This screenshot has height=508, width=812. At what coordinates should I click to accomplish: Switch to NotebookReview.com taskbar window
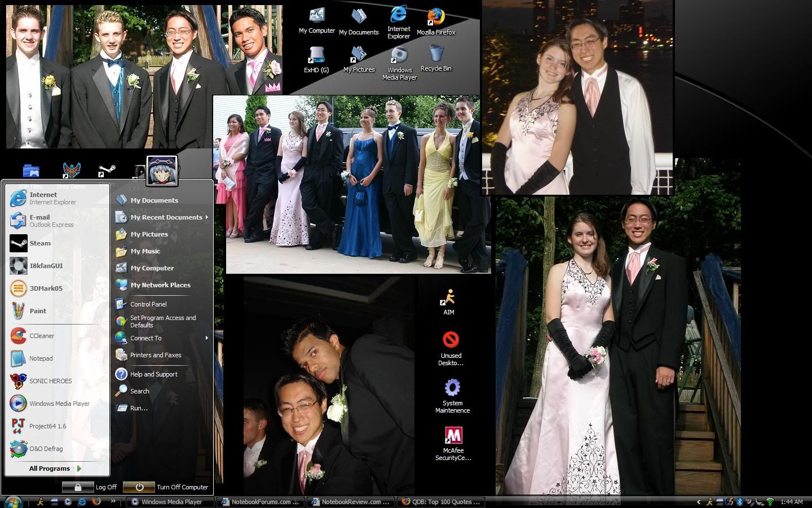click(x=351, y=502)
